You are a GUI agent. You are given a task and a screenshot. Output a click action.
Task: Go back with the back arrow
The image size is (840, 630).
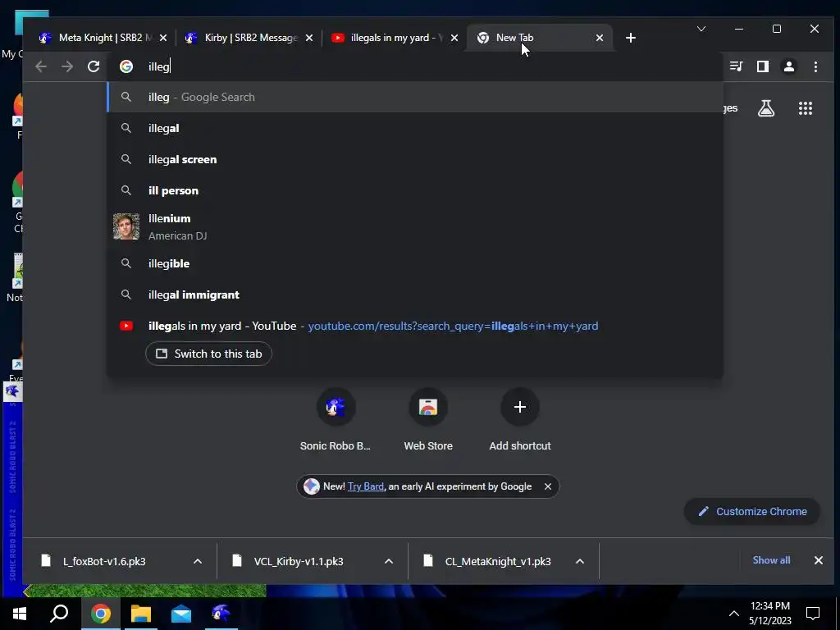[41, 66]
